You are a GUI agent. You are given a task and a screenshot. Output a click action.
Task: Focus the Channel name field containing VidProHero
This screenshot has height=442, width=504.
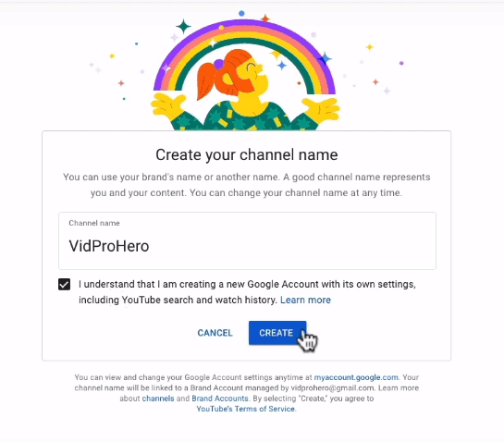click(247, 240)
